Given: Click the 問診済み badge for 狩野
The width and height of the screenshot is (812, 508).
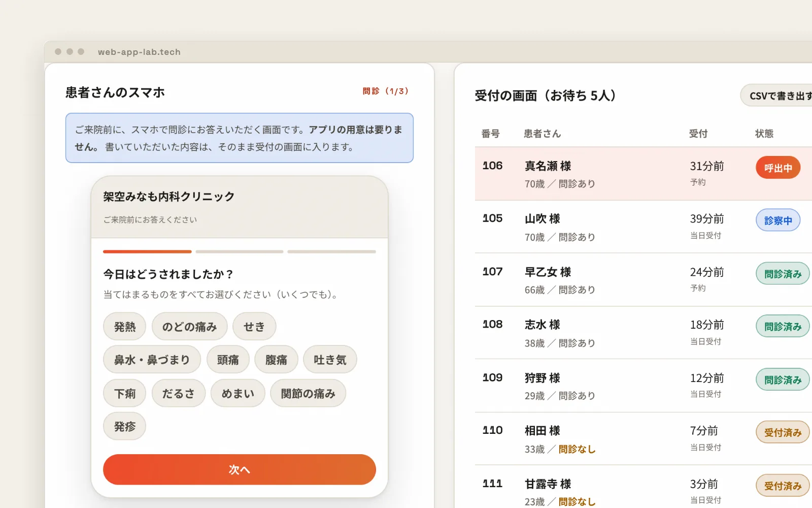Looking at the screenshot, I should pyautogui.click(x=783, y=379).
